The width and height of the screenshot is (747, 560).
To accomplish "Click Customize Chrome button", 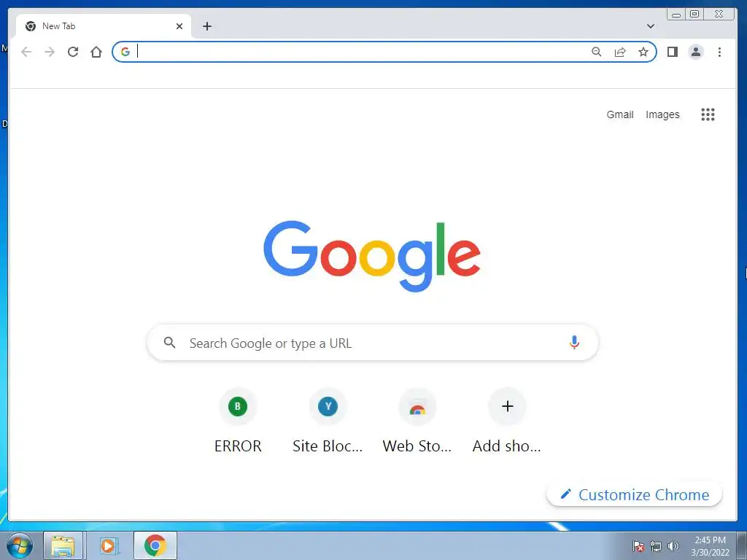I will click(634, 495).
